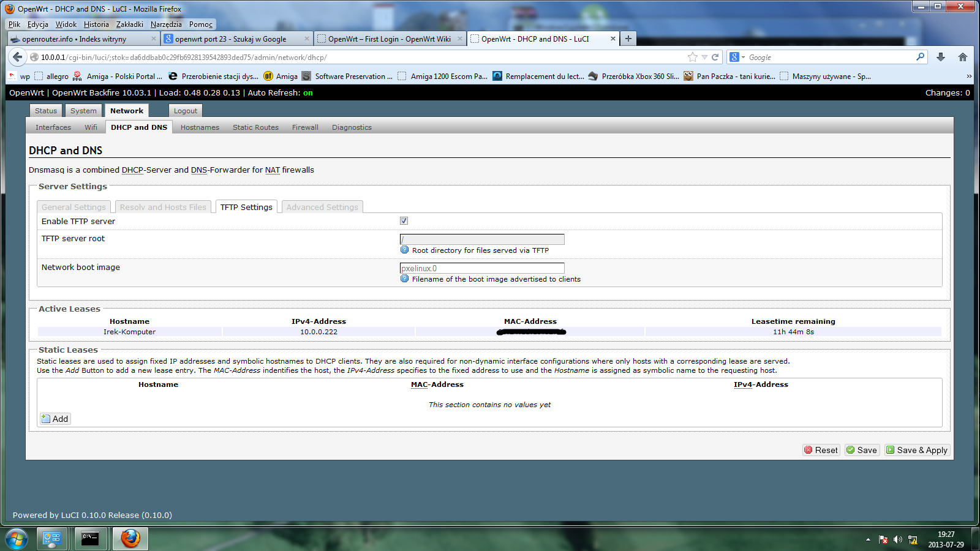The image size is (980, 551).
Task: Open the allegro bookmark
Action: 51,77
